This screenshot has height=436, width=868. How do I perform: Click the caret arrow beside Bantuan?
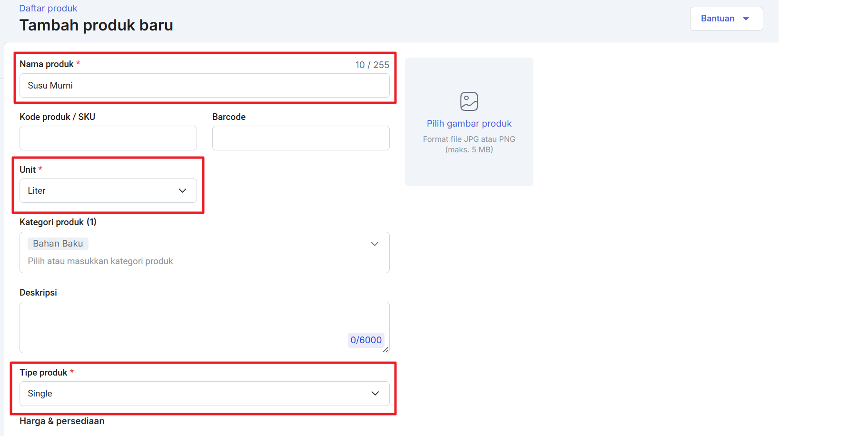coord(746,19)
